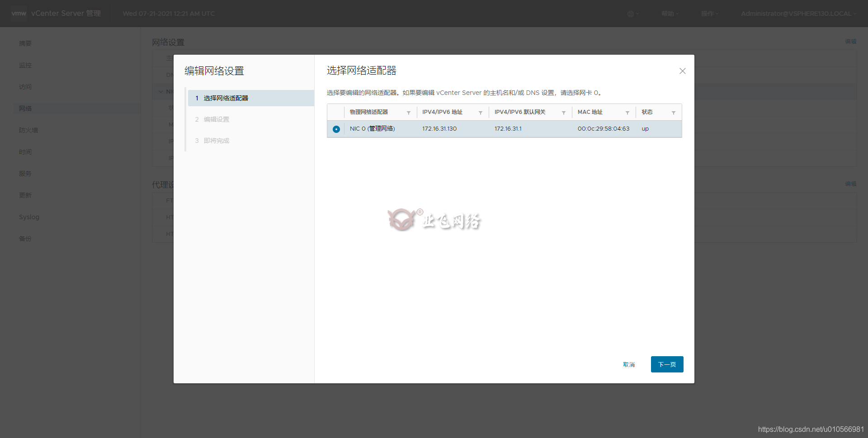
Task: Click the MAC address 00:0c:29:58:04:63
Action: (x=604, y=129)
